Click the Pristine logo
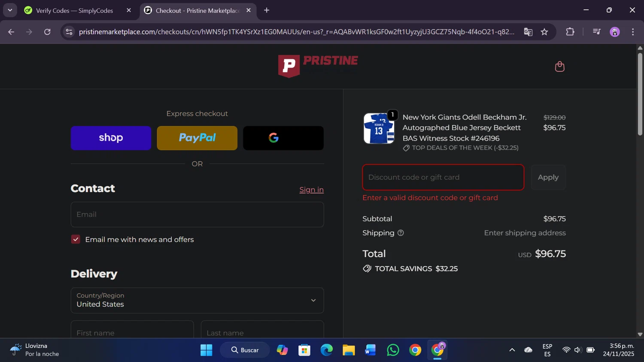The width and height of the screenshot is (644, 362). pyautogui.click(x=318, y=66)
